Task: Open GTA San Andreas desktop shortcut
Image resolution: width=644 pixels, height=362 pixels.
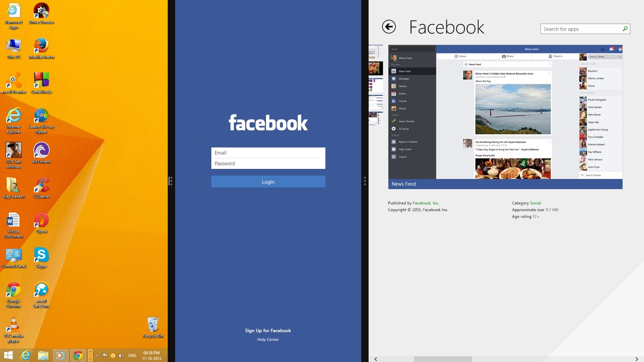Action: pos(14,155)
